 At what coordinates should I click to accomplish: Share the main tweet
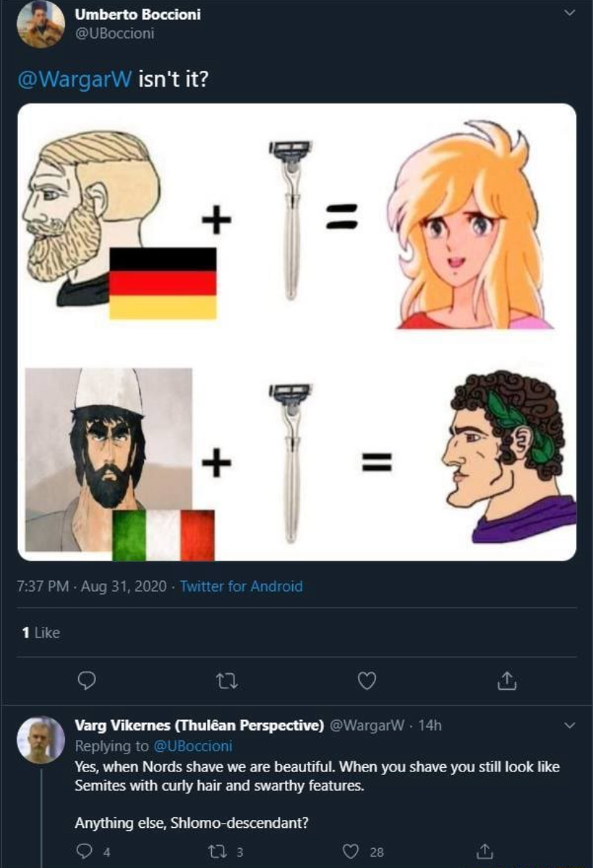[x=506, y=682]
